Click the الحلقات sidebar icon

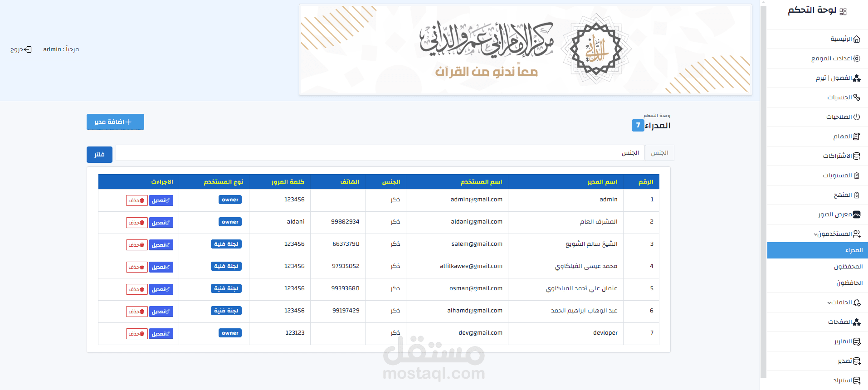pos(857,302)
